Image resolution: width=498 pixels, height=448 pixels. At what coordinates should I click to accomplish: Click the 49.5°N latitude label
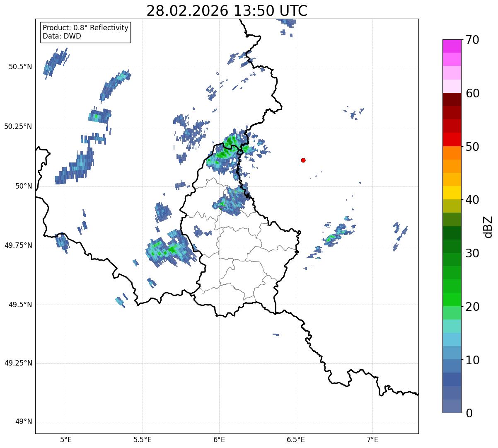[20, 305]
